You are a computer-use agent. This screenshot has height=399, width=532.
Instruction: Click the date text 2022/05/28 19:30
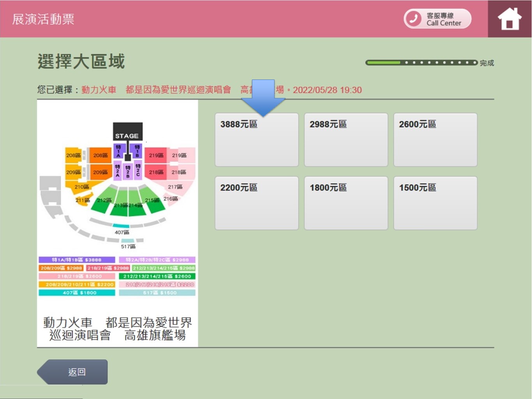tap(327, 90)
